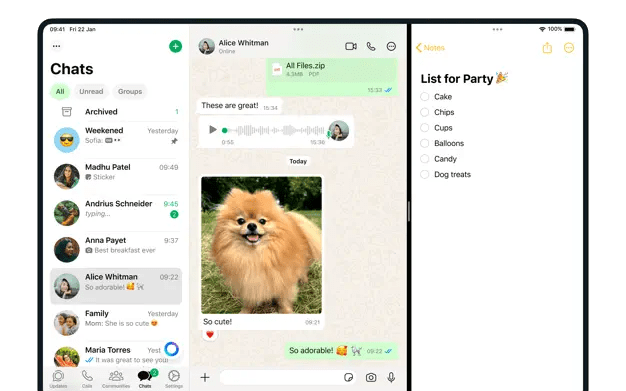This screenshot has width=626, height=391.
Task: Select the Groups chat filter
Action: pos(130,91)
